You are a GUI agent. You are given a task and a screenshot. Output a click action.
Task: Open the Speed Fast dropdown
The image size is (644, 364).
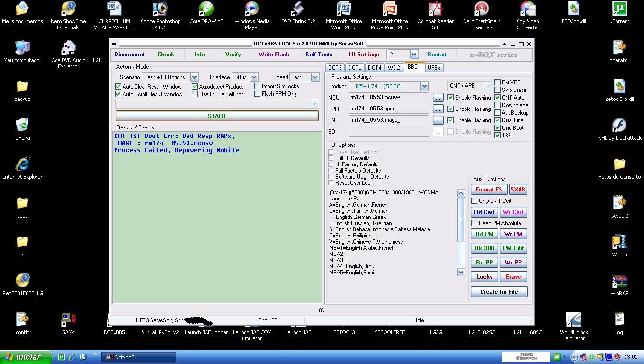tap(315, 77)
